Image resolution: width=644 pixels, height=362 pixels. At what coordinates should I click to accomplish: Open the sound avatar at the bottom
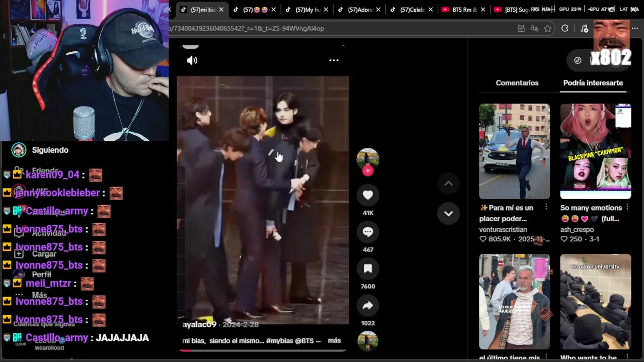pyautogui.click(x=368, y=341)
